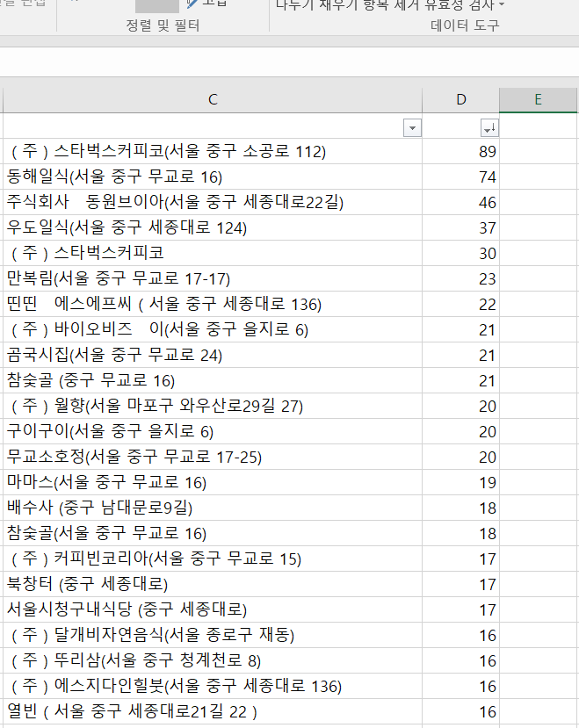Click the count 18 in the 배수사 row
The width and height of the screenshot is (579, 728).
pos(488,508)
